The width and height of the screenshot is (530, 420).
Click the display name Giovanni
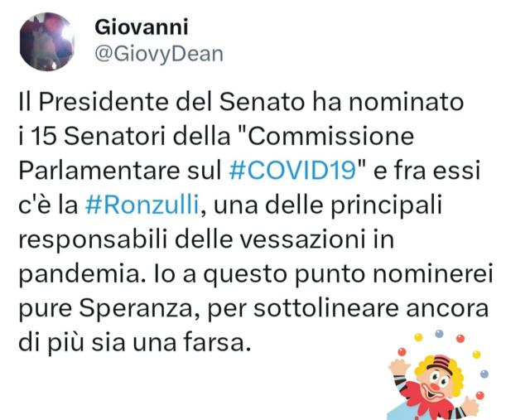(142, 27)
